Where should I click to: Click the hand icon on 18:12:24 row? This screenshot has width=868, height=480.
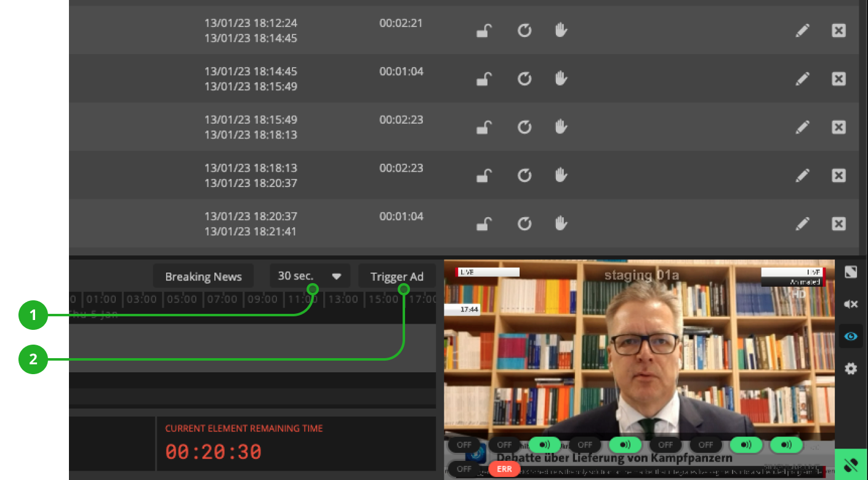click(560, 31)
